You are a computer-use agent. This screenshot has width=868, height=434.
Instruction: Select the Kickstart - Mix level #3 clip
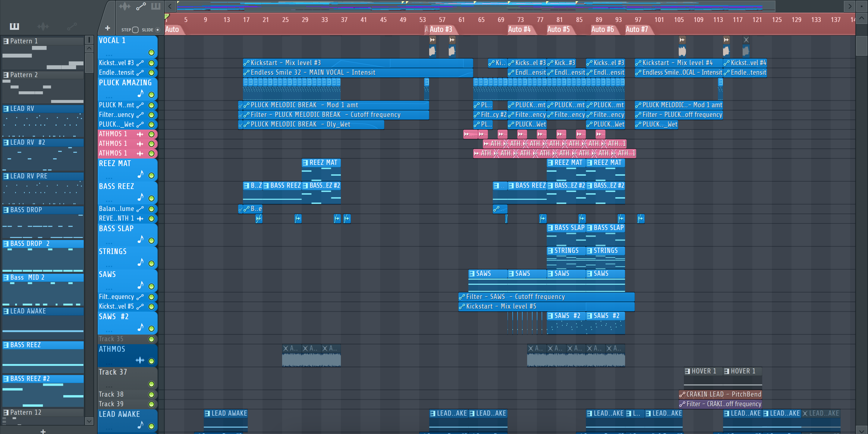point(358,63)
